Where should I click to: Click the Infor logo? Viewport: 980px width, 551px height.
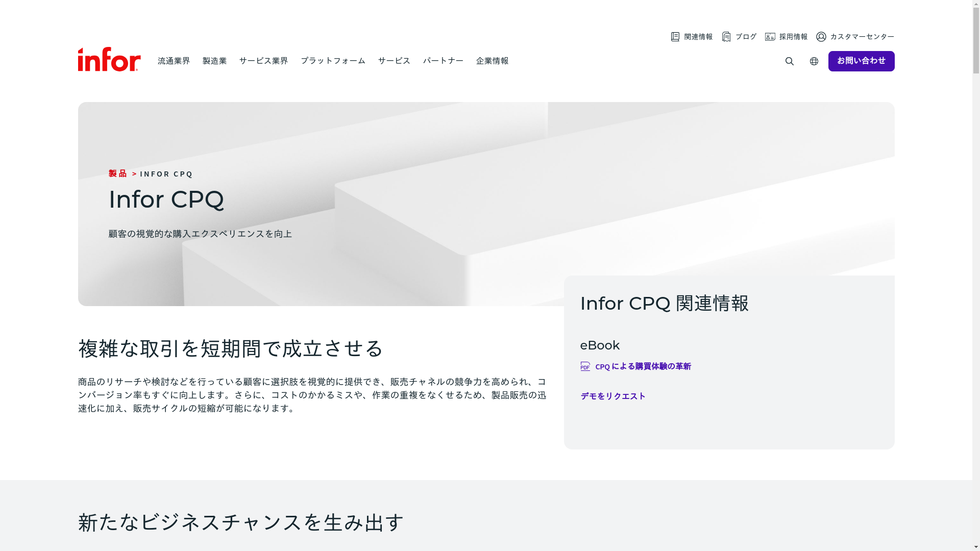click(109, 59)
